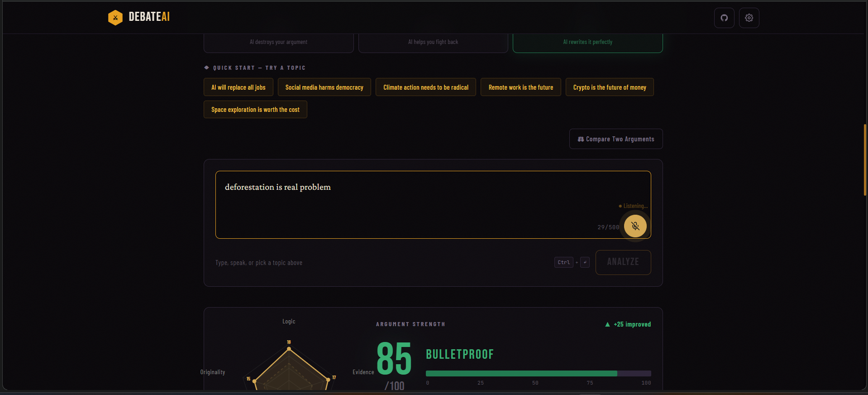
Task: Click the ANALYZE button
Action: tap(623, 262)
